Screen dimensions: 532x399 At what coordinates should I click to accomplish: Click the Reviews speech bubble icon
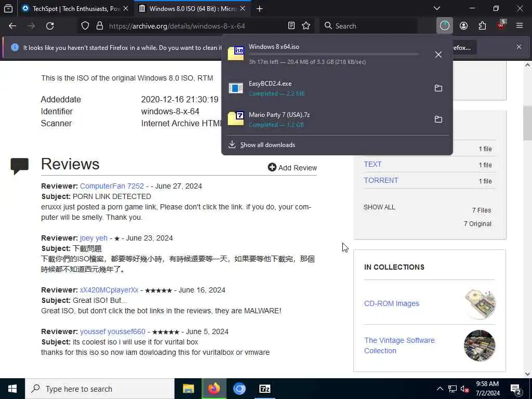[x=20, y=166]
